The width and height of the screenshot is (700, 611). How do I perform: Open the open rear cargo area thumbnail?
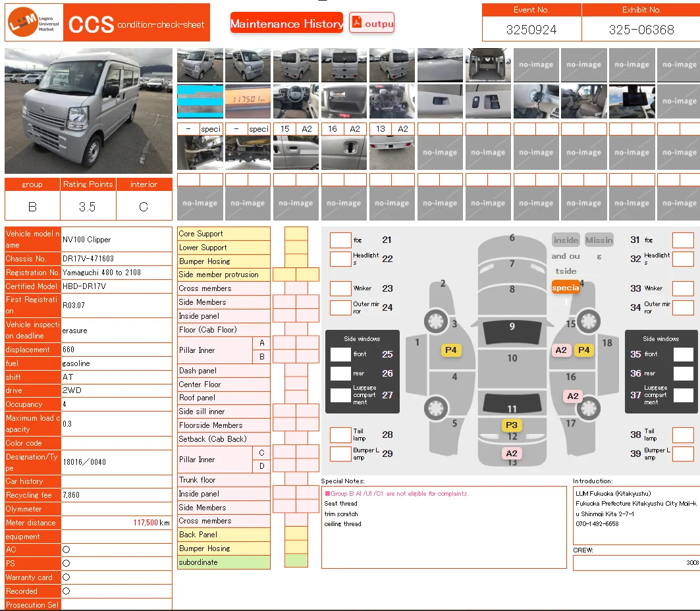[x=488, y=65]
